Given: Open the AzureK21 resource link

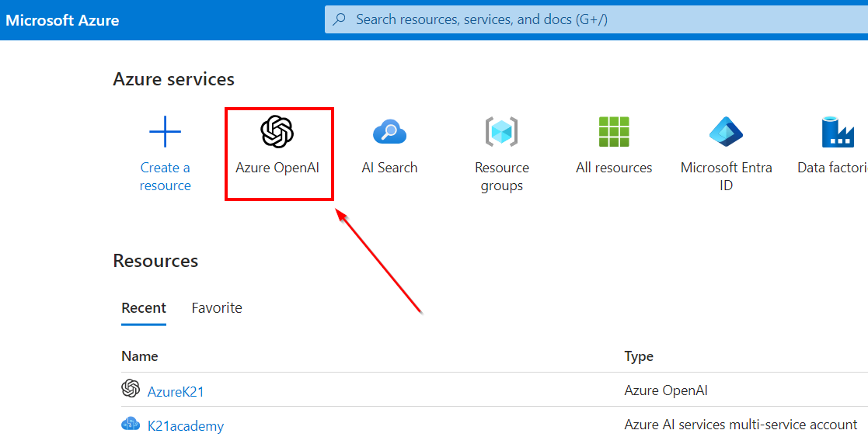Looking at the screenshot, I should (x=176, y=392).
